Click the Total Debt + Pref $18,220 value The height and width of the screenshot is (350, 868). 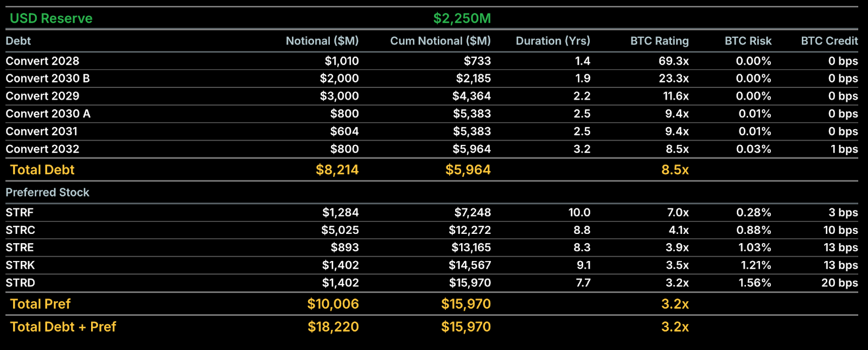pos(333,327)
